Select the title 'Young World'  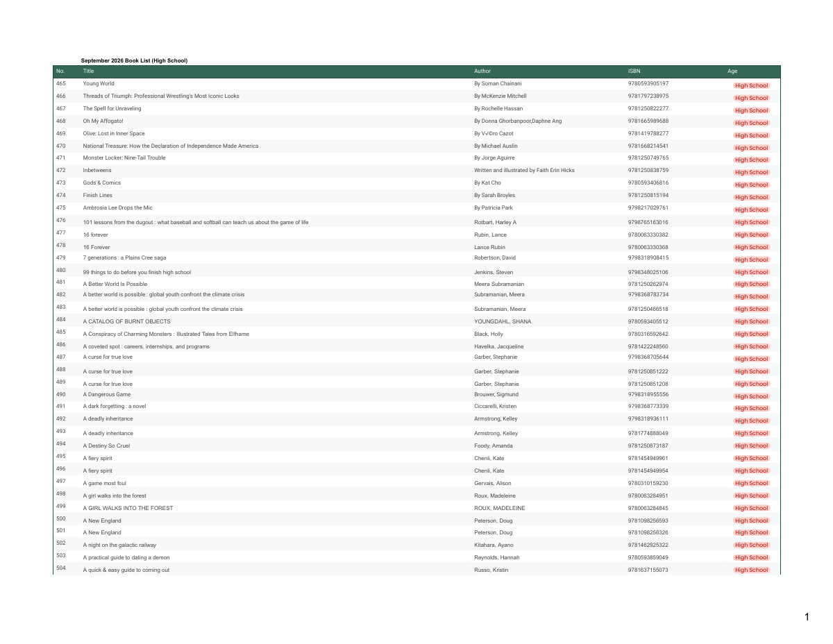[99, 83]
